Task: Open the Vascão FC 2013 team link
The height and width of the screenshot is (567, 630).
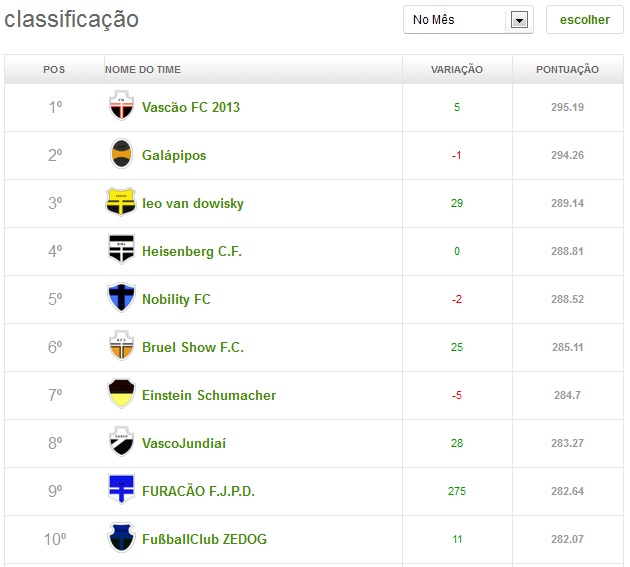Action: click(x=191, y=107)
